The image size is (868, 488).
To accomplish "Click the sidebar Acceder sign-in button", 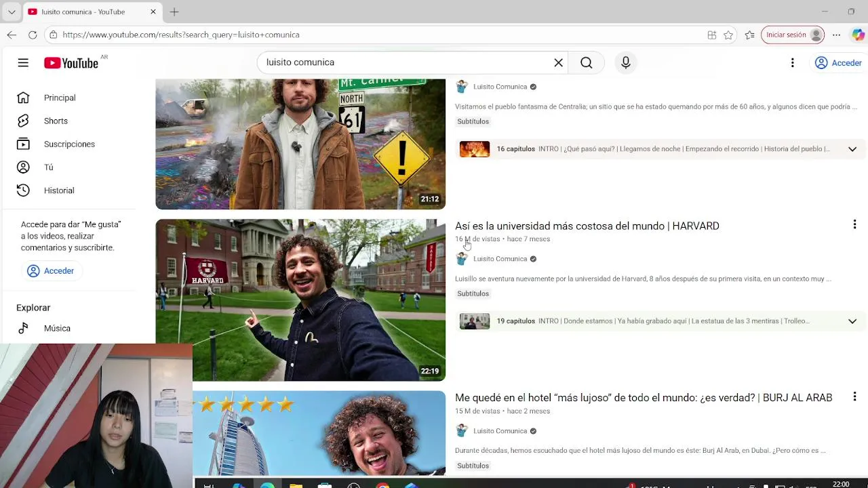I will (51, 270).
